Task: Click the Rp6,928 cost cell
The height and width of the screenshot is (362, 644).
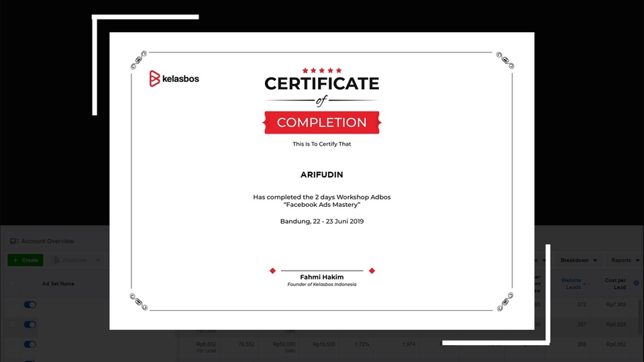Action: coord(616,324)
